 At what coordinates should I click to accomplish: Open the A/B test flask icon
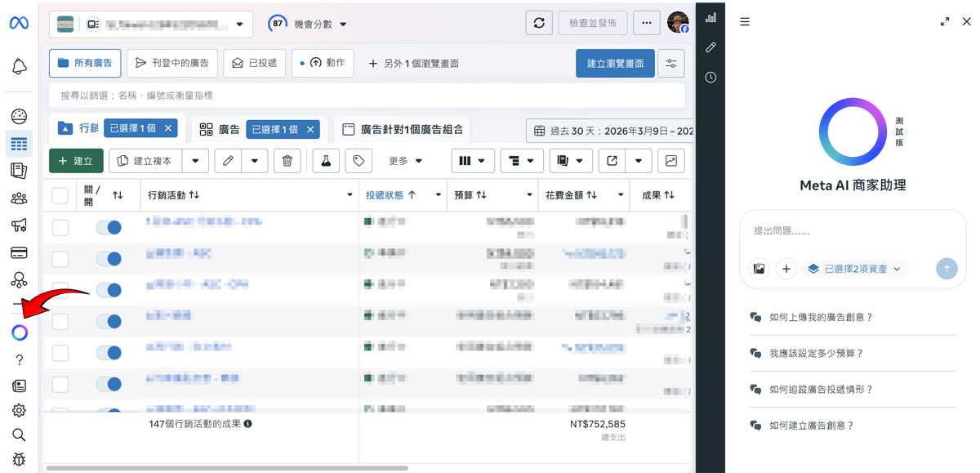point(326,161)
